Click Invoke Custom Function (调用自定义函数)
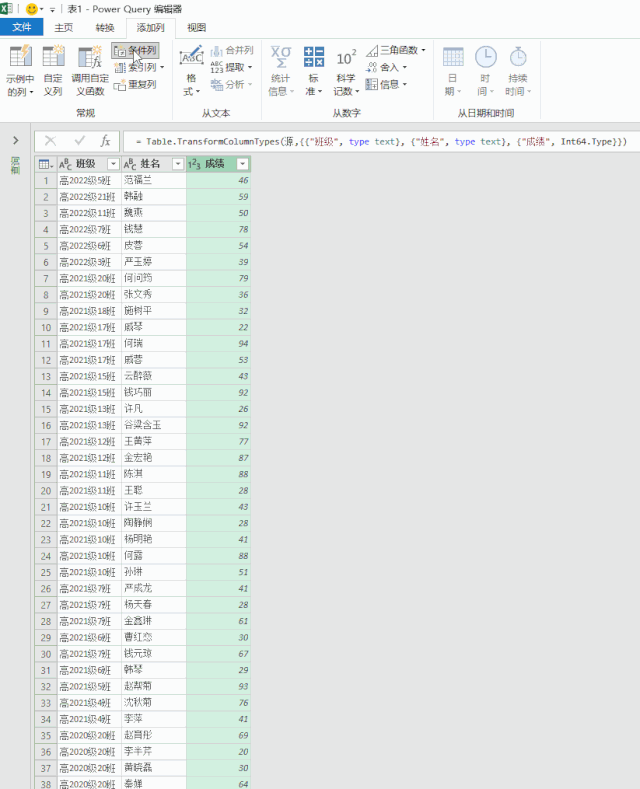This screenshot has height=789, width=640. pos(90,70)
